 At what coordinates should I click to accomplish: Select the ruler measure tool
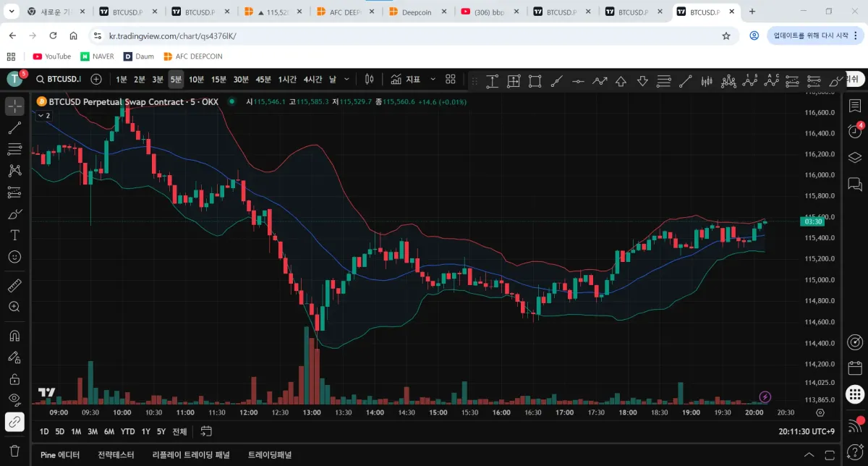14,286
